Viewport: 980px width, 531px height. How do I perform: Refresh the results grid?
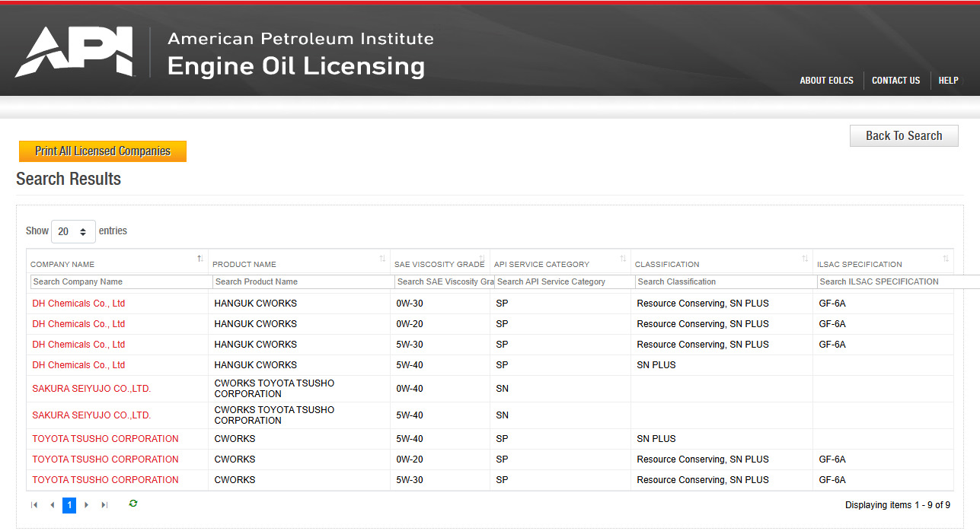tap(133, 504)
